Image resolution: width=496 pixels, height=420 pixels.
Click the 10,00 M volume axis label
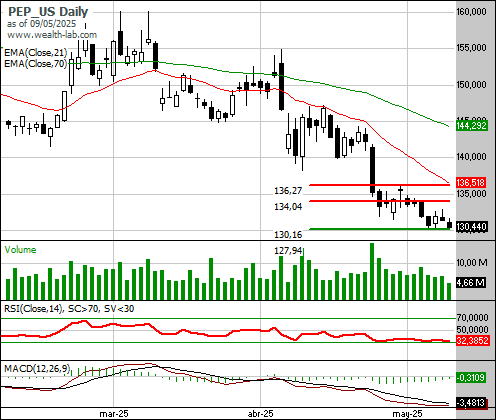click(472, 263)
